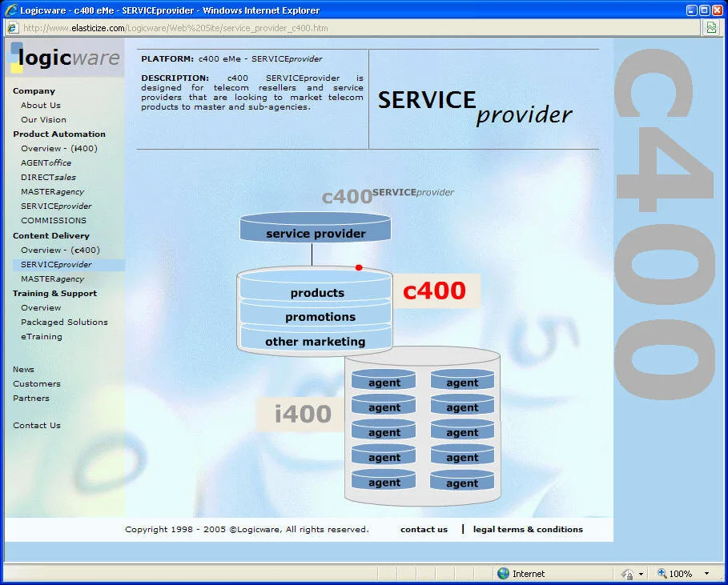Click the gray i400 label

(x=303, y=414)
